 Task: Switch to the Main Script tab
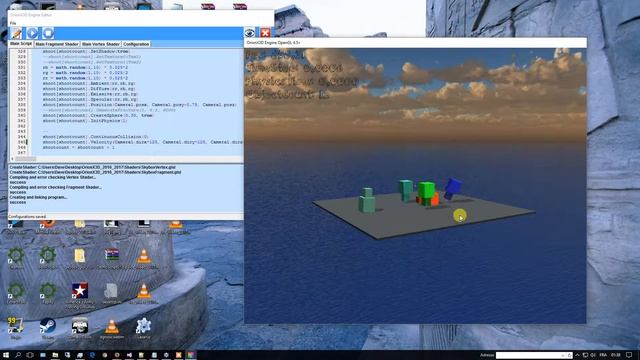tap(21, 44)
